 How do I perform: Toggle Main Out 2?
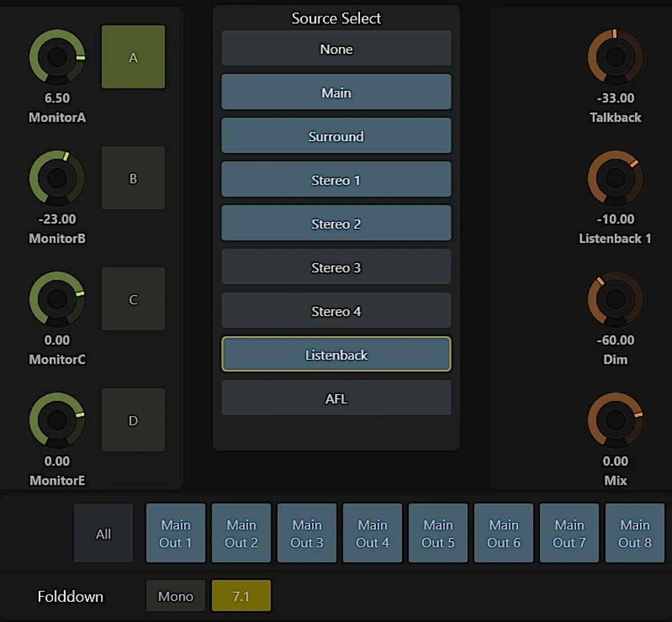pos(241,533)
